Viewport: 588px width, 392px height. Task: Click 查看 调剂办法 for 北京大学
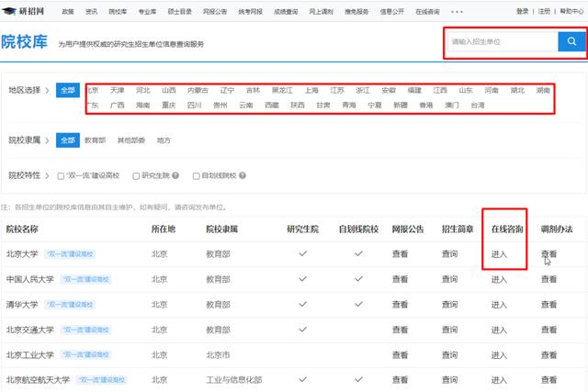click(548, 254)
